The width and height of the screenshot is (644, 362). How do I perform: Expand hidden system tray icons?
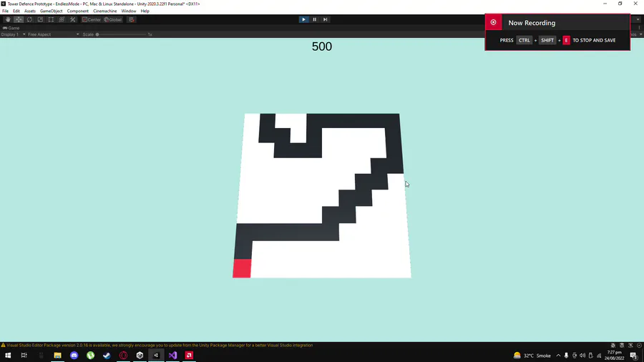[558, 356]
